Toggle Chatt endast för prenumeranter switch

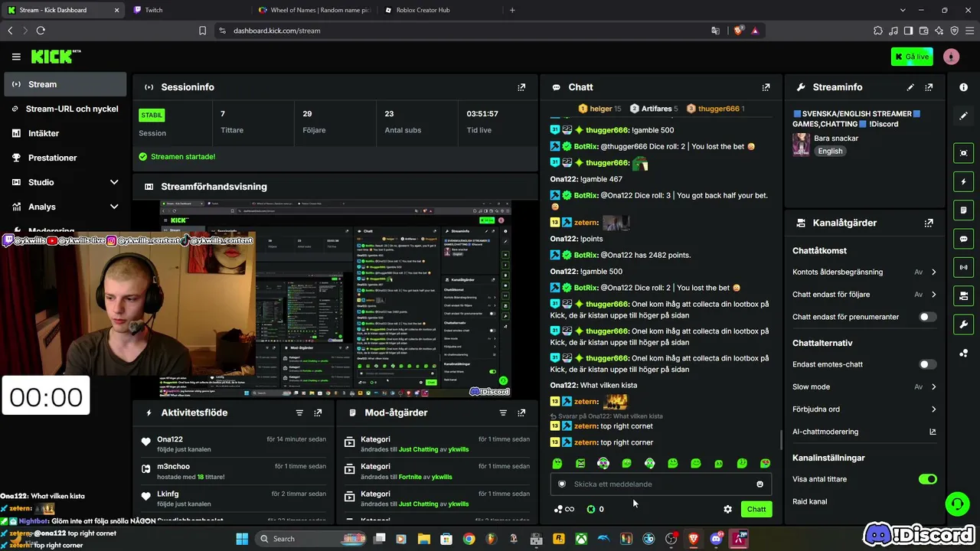(x=927, y=317)
